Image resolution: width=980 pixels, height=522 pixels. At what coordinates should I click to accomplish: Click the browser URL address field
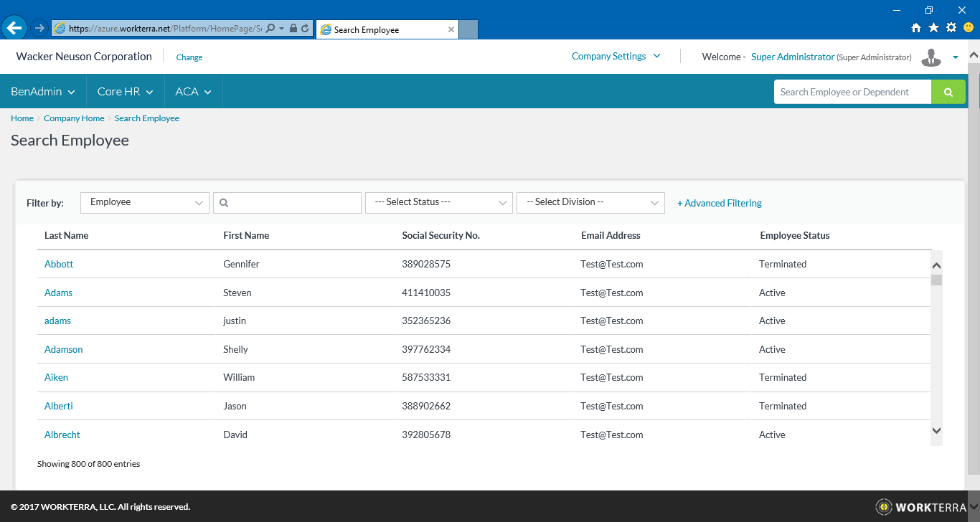point(165,29)
